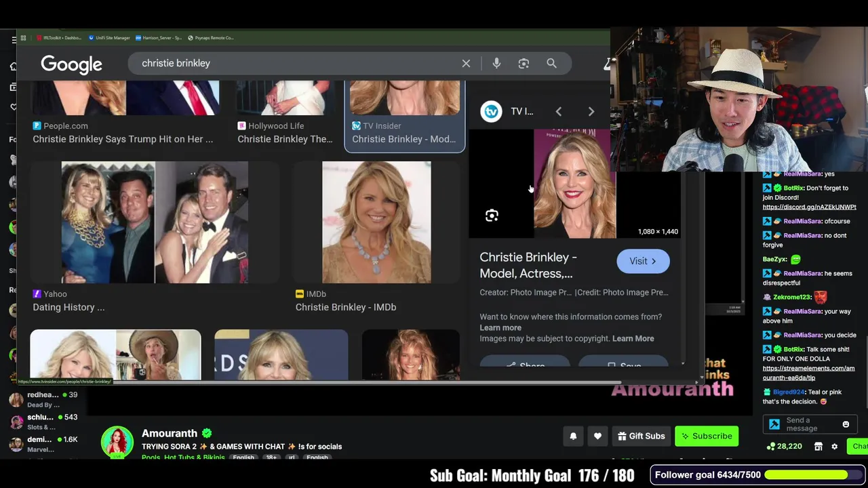Click the 'Dating History ...' Yahoo caption
Viewport: 868px width, 488px height.
(68, 307)
